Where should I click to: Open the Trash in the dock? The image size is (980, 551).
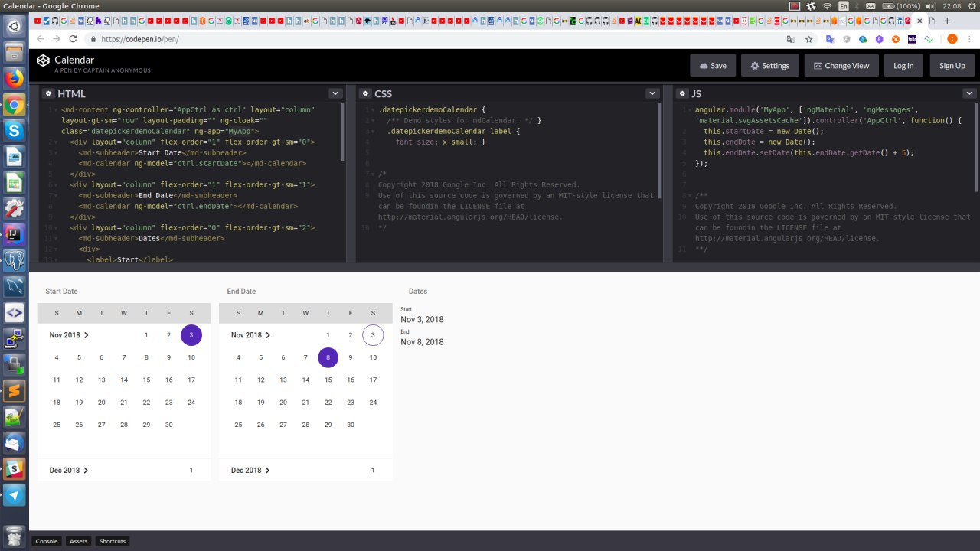(x=15, y=536)
